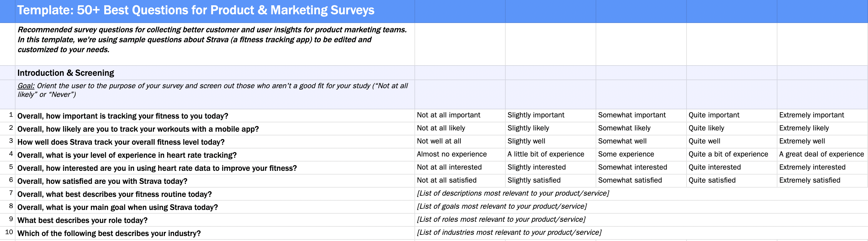Select the 'Introduction & Screening' section heading
Screen dimensions: 868x241
[66, 73]
